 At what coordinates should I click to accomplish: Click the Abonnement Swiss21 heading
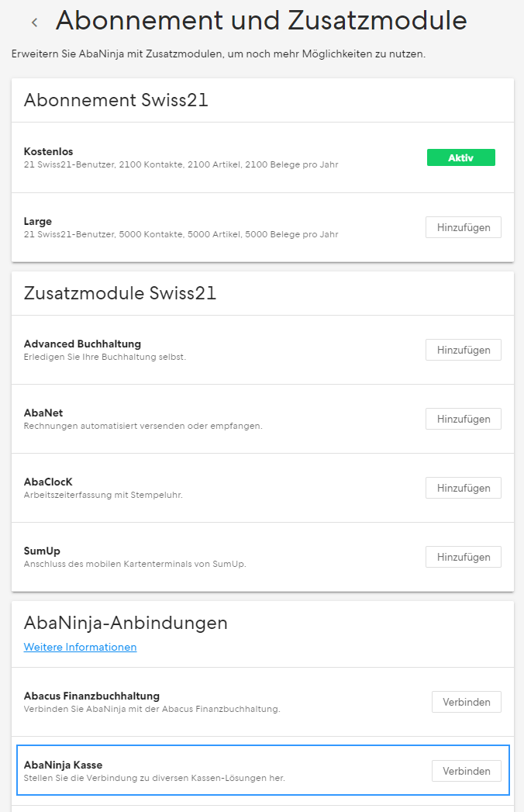(116, 100)
